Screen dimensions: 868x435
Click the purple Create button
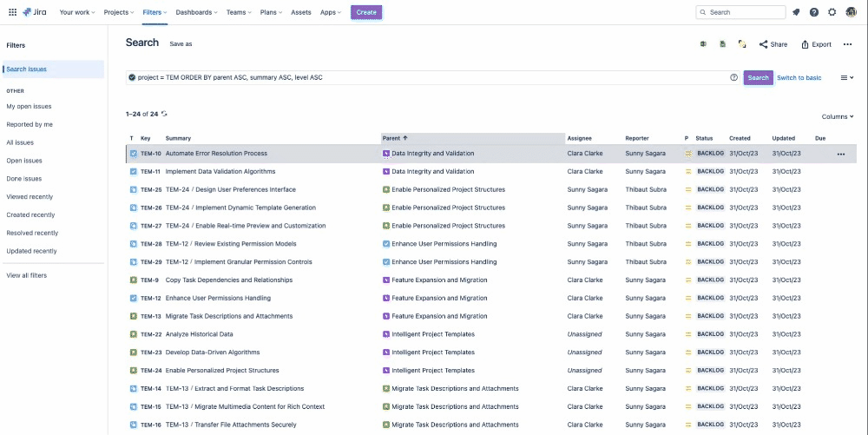(x=366, y=12)
